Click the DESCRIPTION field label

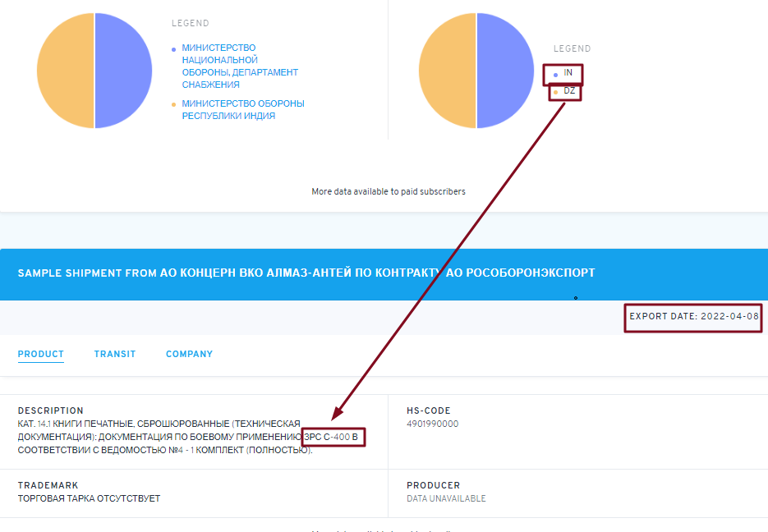[x=50, y=410]
